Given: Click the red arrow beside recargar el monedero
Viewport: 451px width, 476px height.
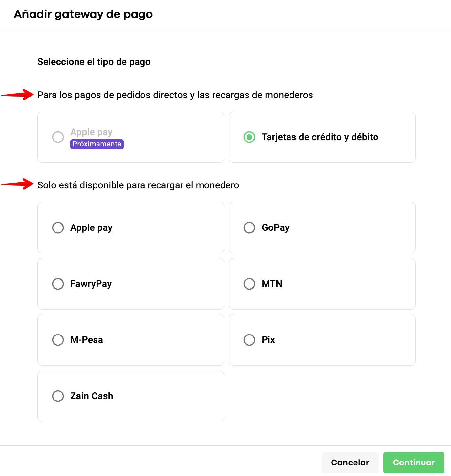Looking at the screenshot, I should pyautogui.click(x=18, y=184).
